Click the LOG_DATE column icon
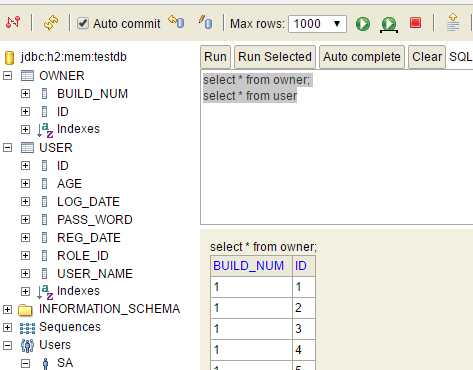The image size is (473, 370). tap(44, 202)
